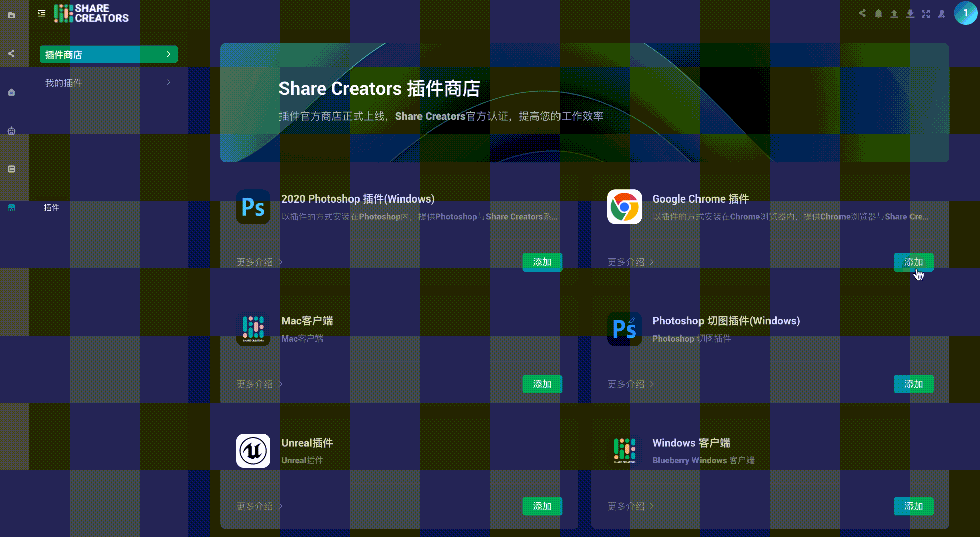
Task: Click the Windows 客户端 card title
Action: 691,443
